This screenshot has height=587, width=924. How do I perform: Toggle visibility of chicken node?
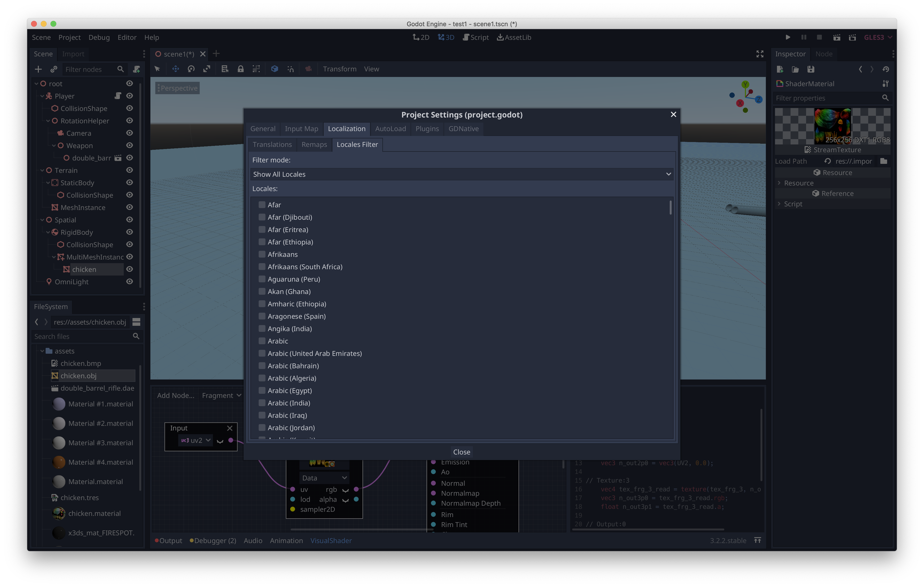tap(130, 269)
